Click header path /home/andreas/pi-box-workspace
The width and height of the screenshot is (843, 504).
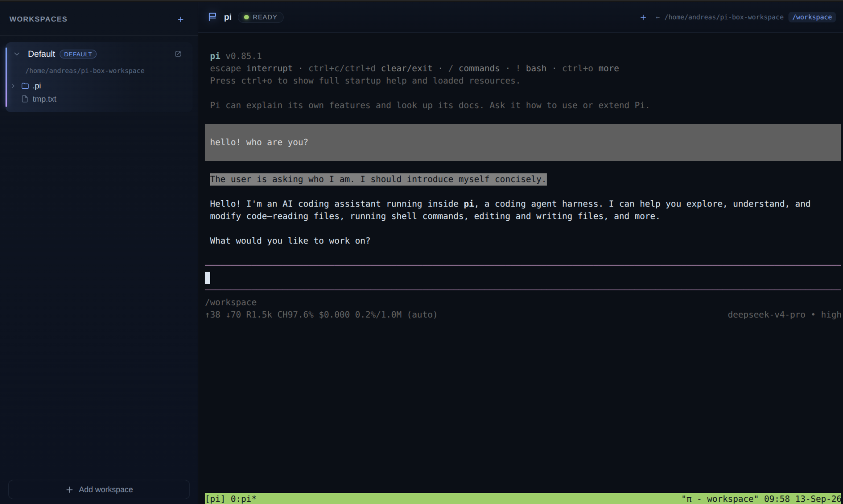click(x=724, y=17)
